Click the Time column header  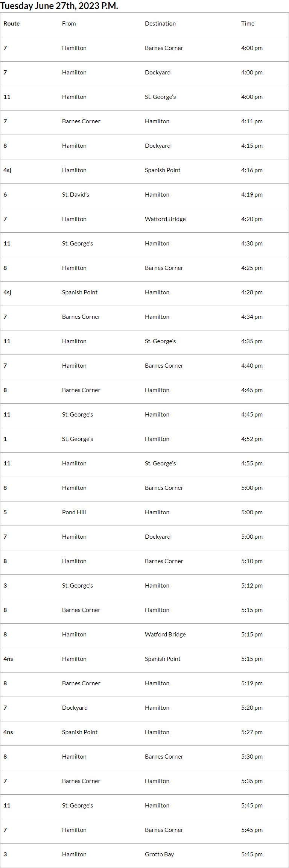tap(248, 24)
